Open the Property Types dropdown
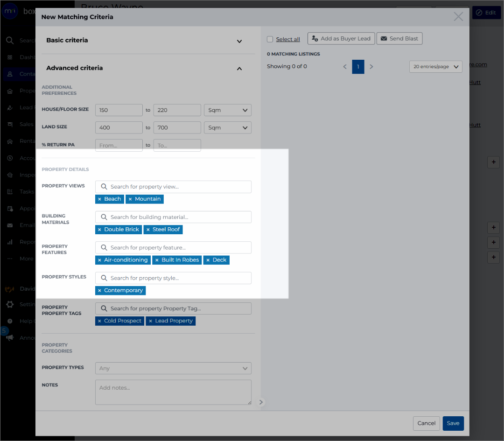This screenshot has width=504, height=441. pyautogui.click(x=173, y=368)
